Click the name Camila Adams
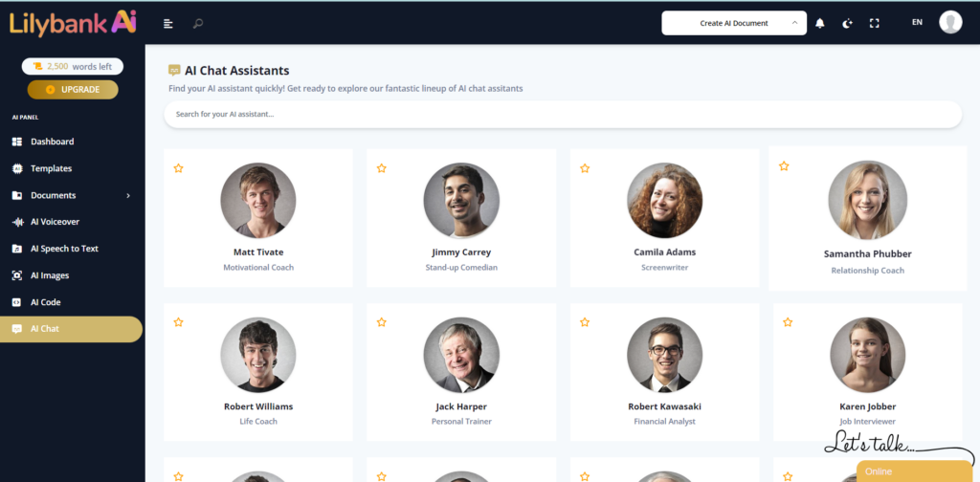The width and height of the screenshot is (980, 482). [664, 252]
